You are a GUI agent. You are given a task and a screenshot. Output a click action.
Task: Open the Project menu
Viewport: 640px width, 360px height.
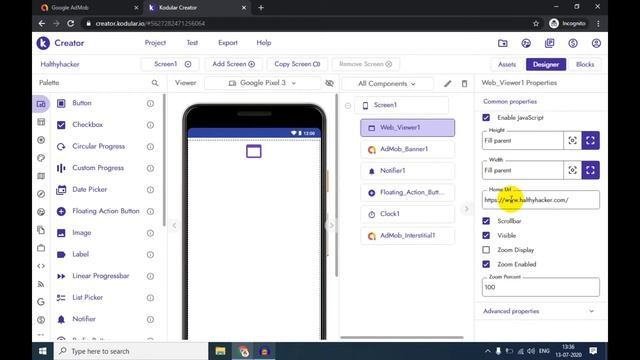click(x=155, y=43)
